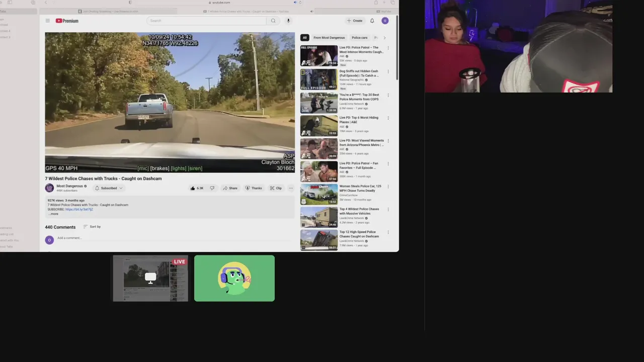The height and width of the screenshot is (362, 644).
Task: Open Top 20 Best Police Moments thumbnail
Action: point(319,103)
